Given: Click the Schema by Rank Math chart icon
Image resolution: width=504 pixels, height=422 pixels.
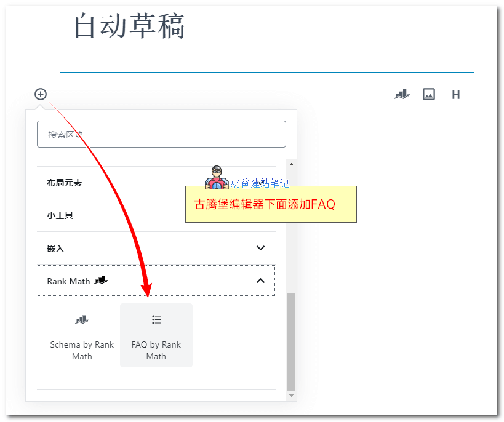Looking at the screenshot, I should (82, 320).
